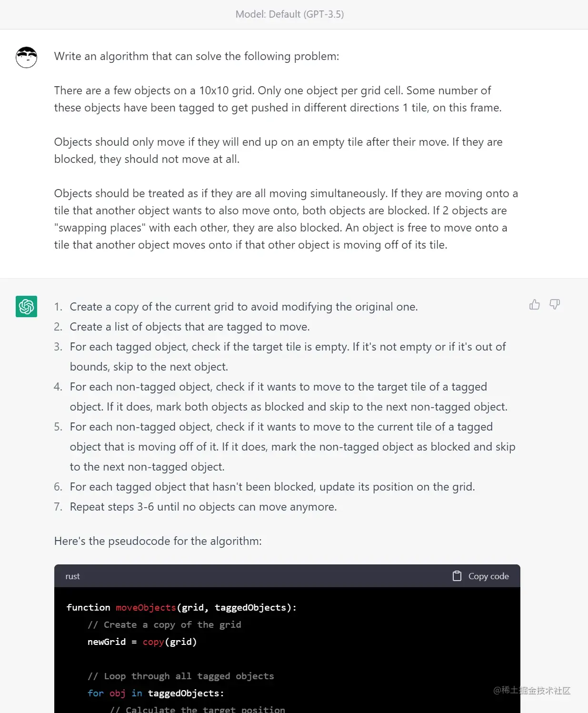Select list step 1 about copying grid
Image resolution: width=588 pixels, height=713 pixels.
[243, 307]
